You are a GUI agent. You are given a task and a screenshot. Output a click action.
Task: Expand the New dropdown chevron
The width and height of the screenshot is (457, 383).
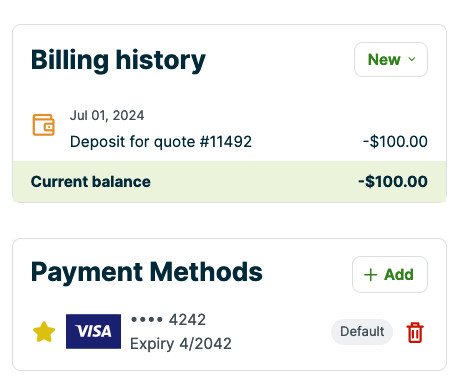point(412,59)
